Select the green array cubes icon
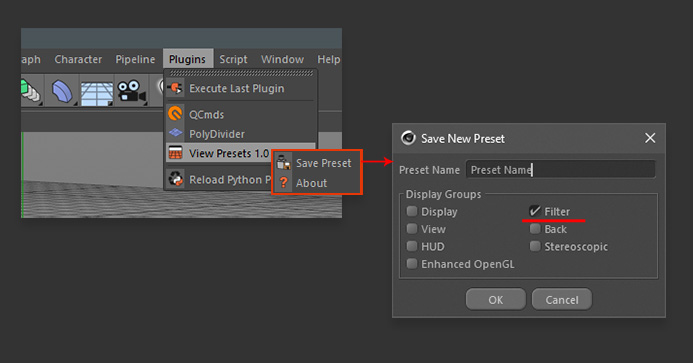This screenshot has height=363, width=693. 31,91
